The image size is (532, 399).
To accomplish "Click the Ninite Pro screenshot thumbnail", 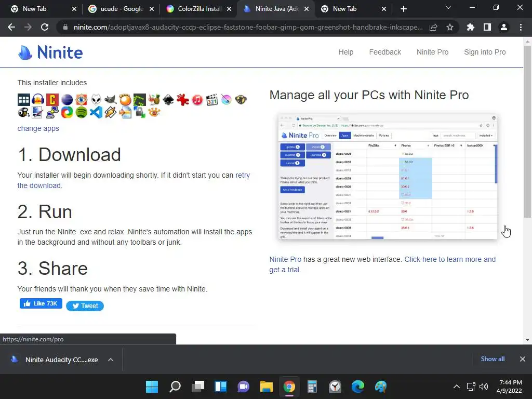I will click(388, 177).
